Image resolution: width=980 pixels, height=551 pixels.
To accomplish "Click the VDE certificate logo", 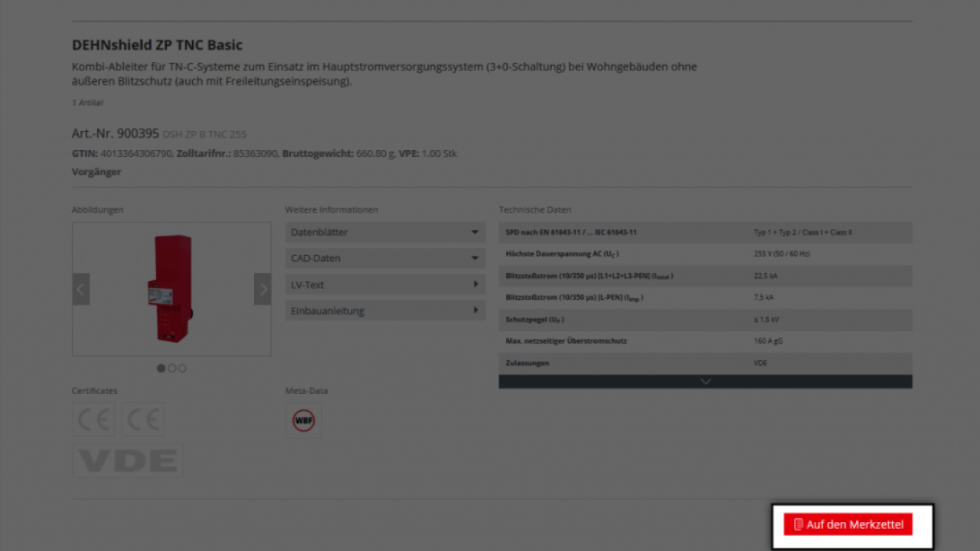I will [128, 460].
